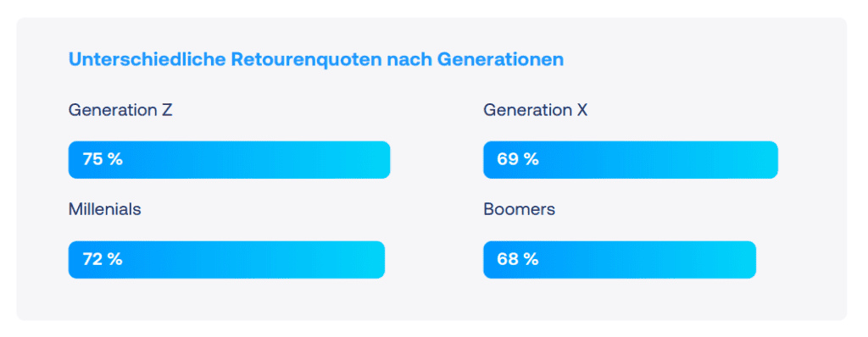This screenshot has height=337, width=868.
Task: Click the Generation X progress bar
Action: tap(631, 160)
